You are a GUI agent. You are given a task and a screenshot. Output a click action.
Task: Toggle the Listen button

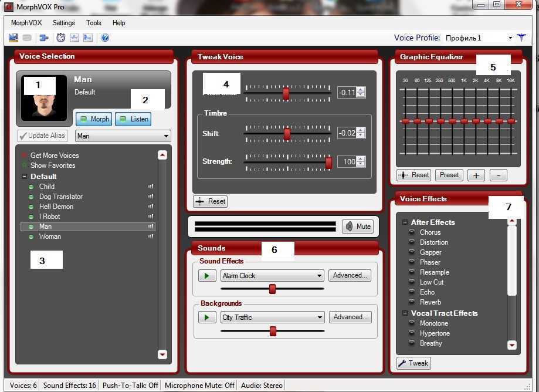click(x=133, y=119)
